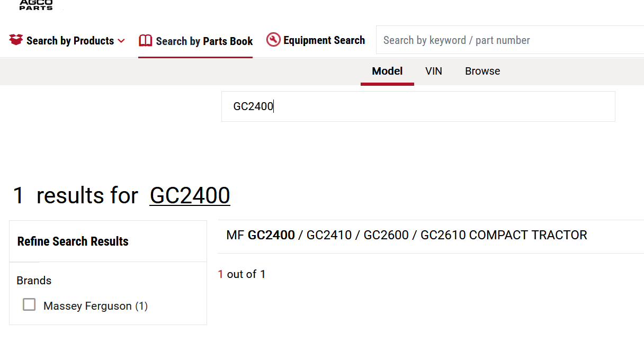Click the AGCO Parts logo
Viewport: 644px width, 351px height.
35,5
